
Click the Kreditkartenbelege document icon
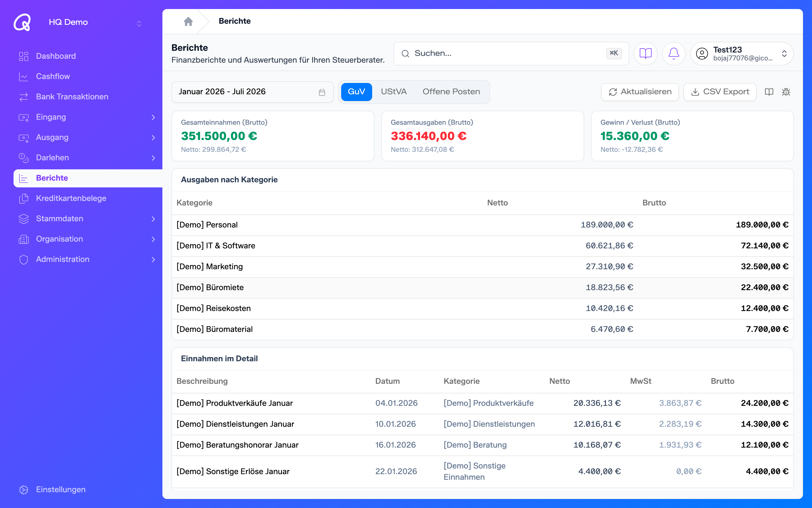pos(23,198)
